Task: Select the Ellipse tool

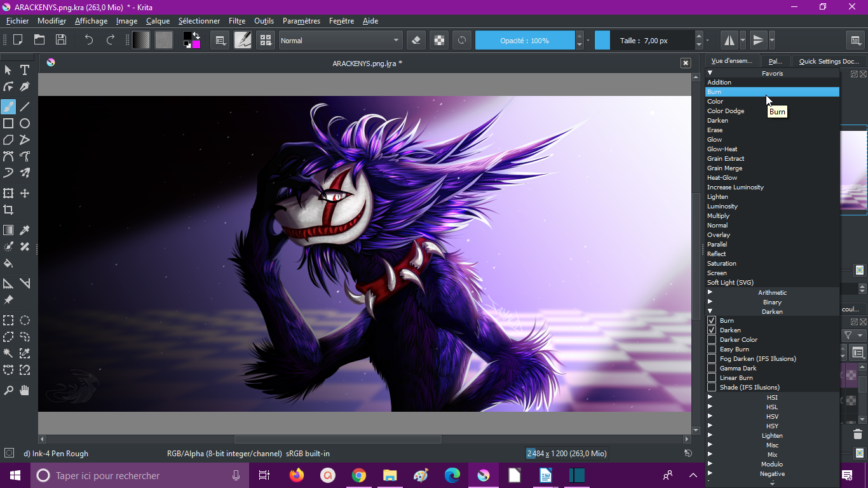Action: [x=25, y=123]
